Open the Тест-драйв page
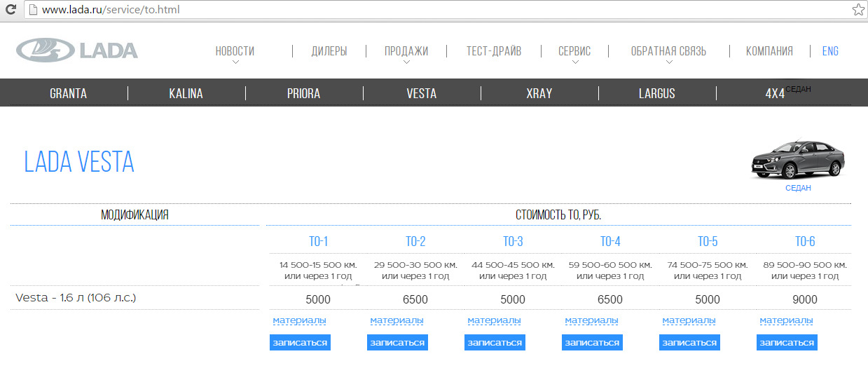The image size is (868, 368). tap(494, 51)
